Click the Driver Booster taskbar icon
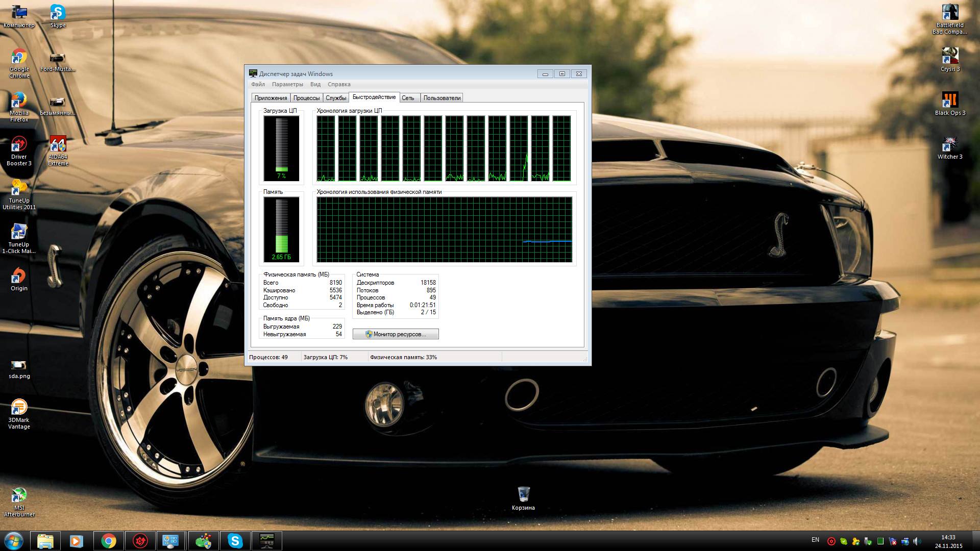The image size is (980, 551). (140, 540)
